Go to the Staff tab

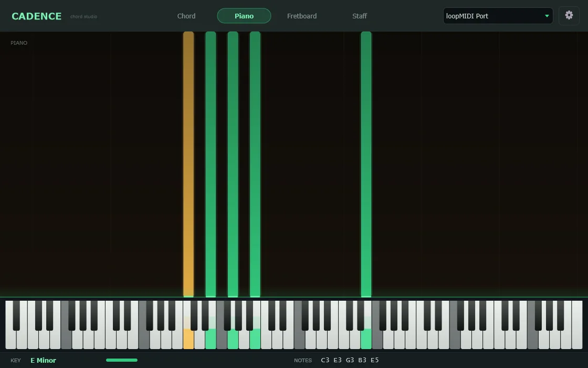point(360,16)
